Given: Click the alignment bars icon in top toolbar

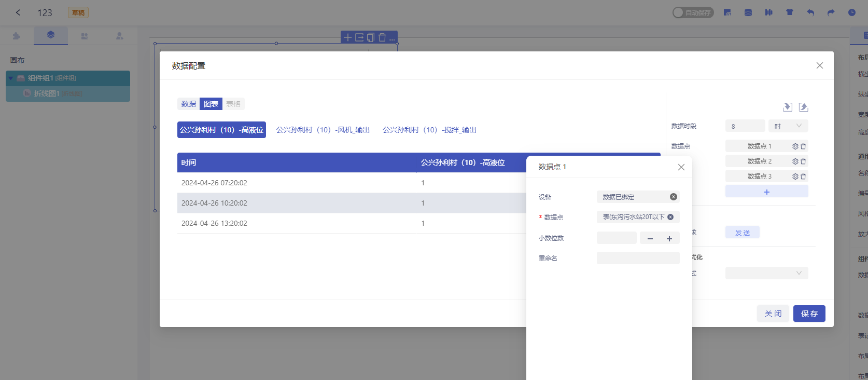Looking at the screenshot, I should point(769,12).
